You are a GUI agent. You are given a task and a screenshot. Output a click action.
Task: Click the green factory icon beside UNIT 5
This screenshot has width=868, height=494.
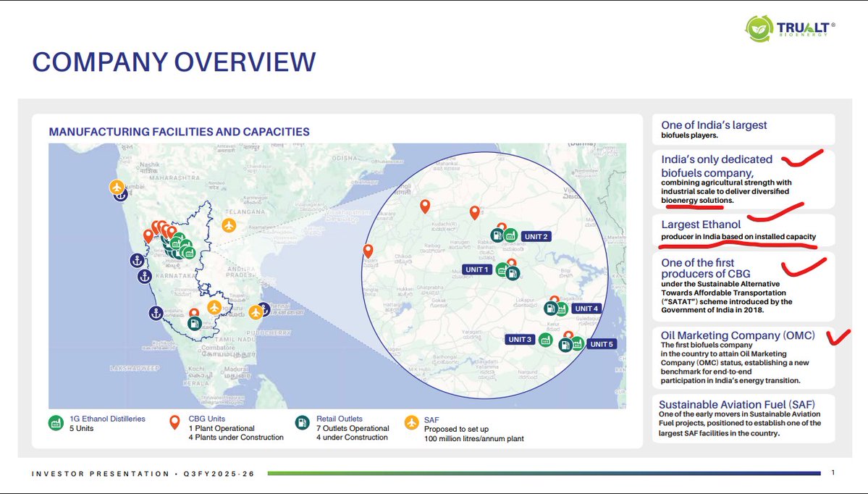(x=578, y=344)
